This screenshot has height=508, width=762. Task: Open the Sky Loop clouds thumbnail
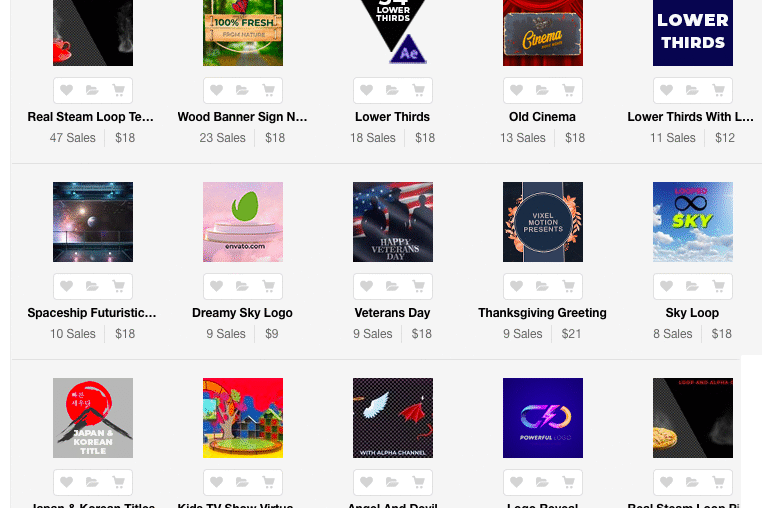click(x=693, y=222)
